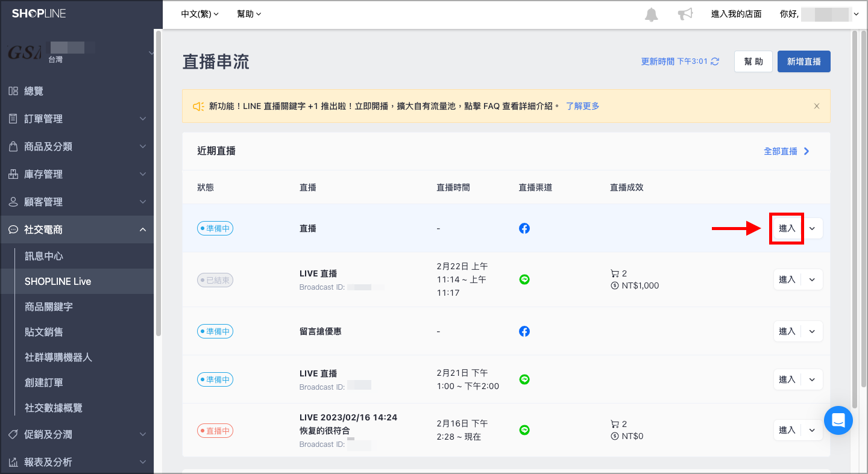868x474 pixels.
Task: Open the dropdown arrow in the 2月21日 row
Action: click(812, 379)
